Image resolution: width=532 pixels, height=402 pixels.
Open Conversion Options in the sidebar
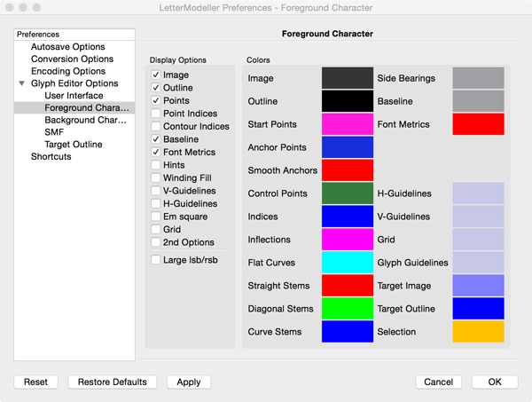73,59
